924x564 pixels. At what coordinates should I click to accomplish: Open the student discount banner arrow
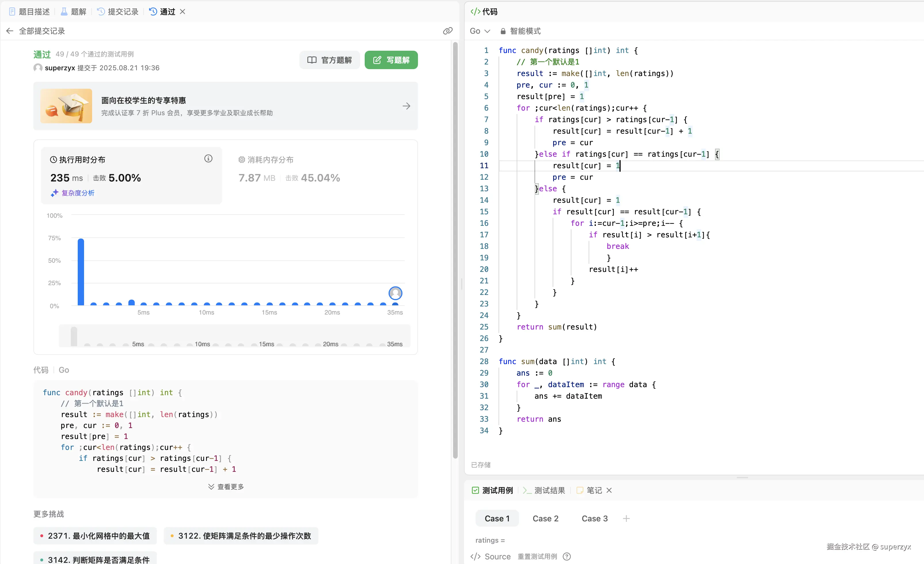tap(406, 106)
